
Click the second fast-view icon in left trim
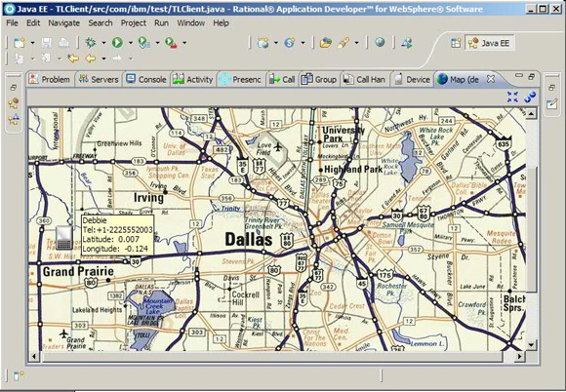(14, 119)
